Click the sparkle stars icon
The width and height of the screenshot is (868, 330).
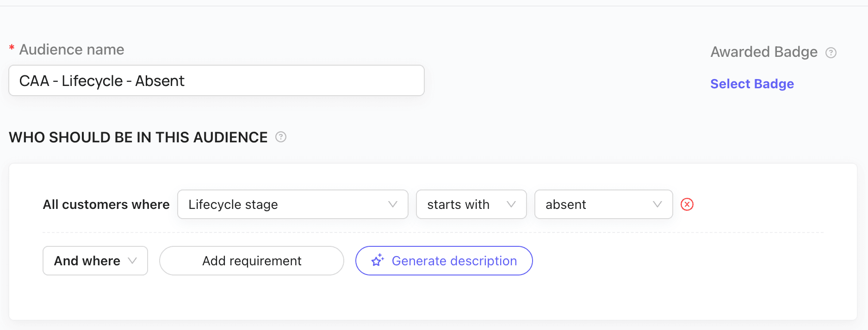pyautogui.click(x=378, y=261)
